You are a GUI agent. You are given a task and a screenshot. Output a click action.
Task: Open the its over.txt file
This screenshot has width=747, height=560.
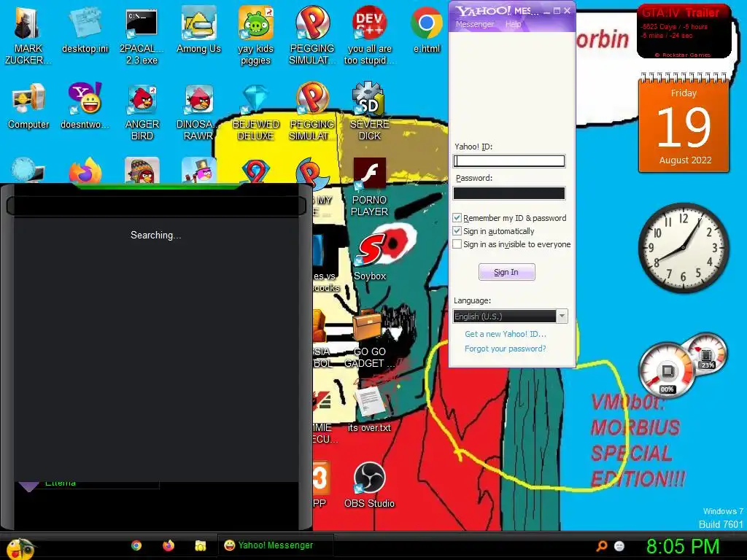pos(369,408)
